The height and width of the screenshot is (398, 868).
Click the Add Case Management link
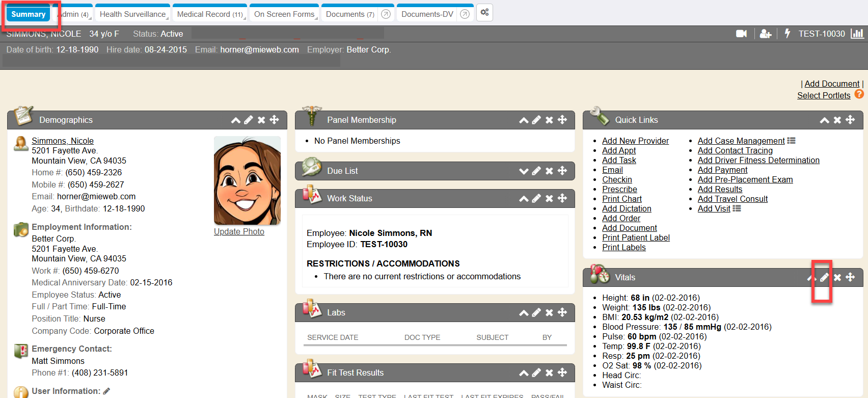[x=741, y=141]
